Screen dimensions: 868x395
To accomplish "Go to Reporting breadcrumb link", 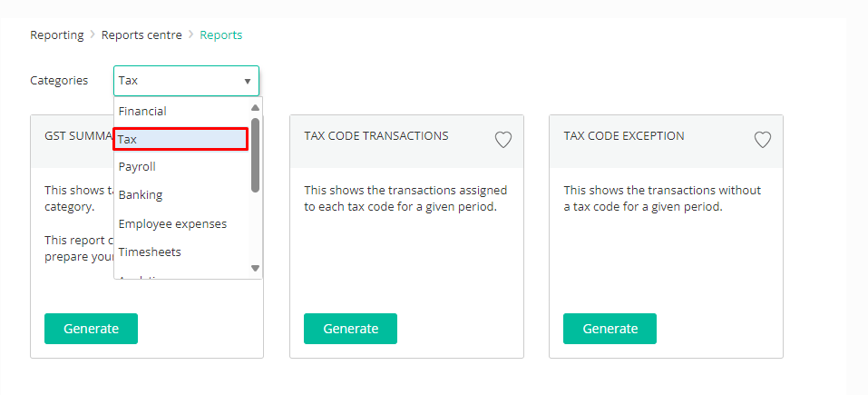I will pos(57,35).
